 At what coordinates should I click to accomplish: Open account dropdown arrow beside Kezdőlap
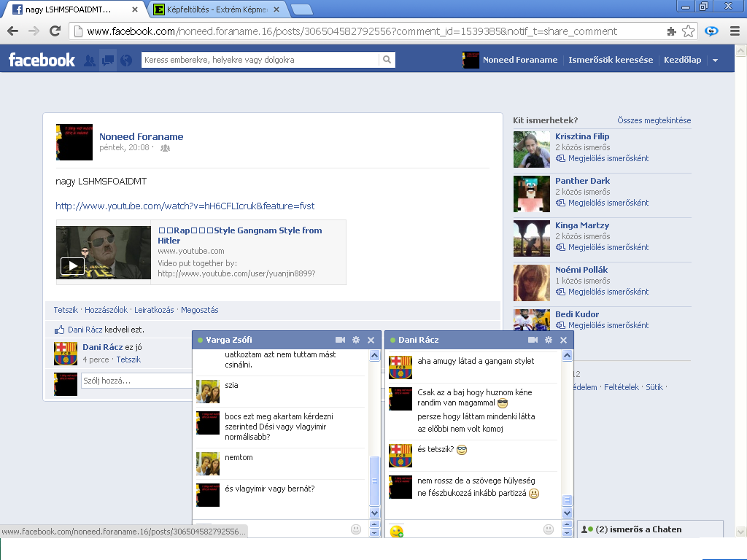tap(715, 61)
